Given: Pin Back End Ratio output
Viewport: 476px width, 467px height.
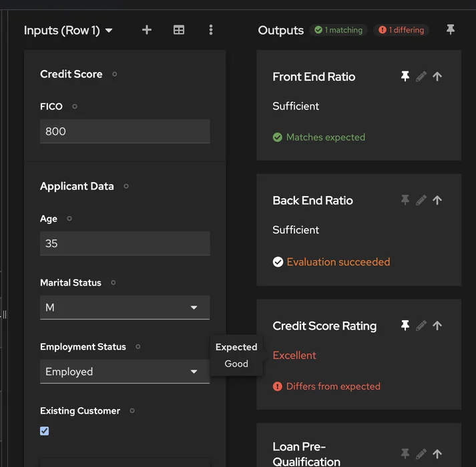Looking at the screenshot, I should pyautogui.click(x=405, y=200).
